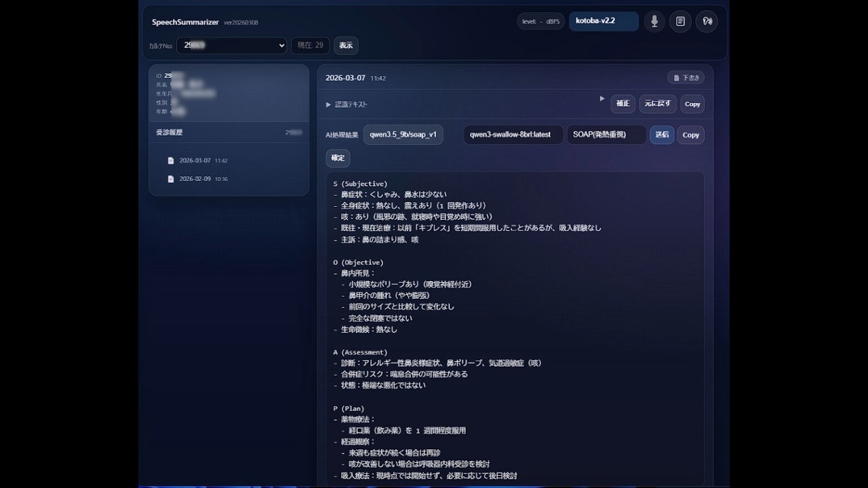Click the 下書き draft badge
Viewport: 868px width, 488px height.
pos(686,78)
